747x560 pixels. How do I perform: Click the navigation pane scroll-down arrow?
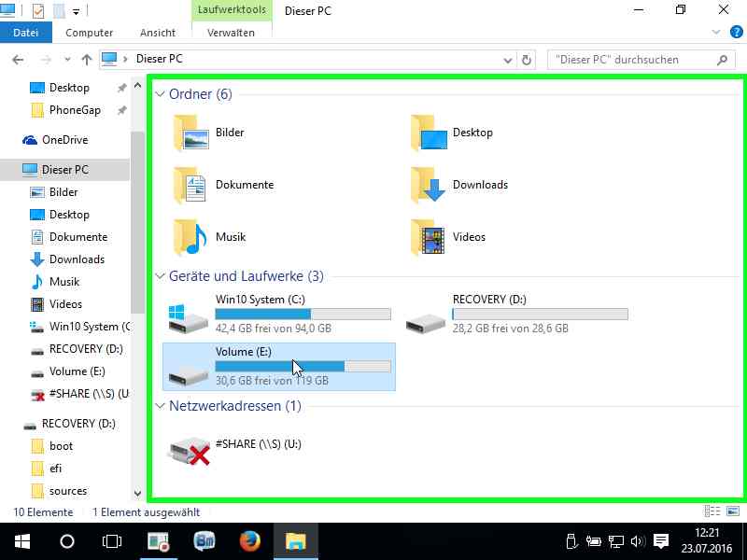click(137, 494)
